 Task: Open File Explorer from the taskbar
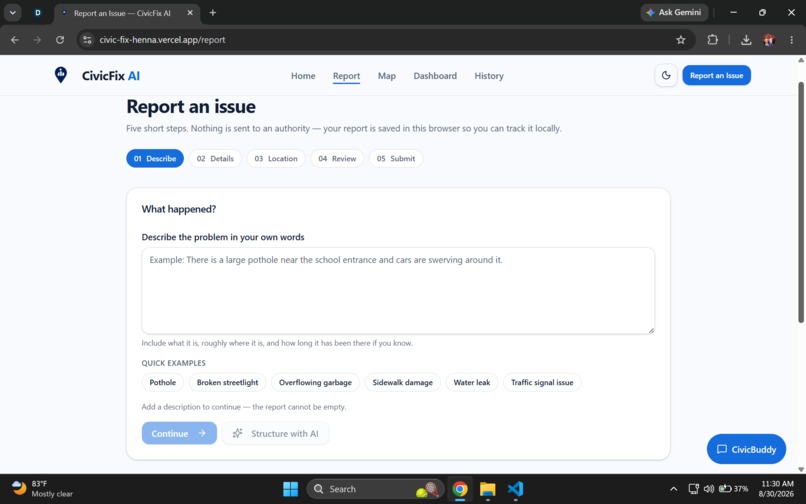(x=487, y=489)
